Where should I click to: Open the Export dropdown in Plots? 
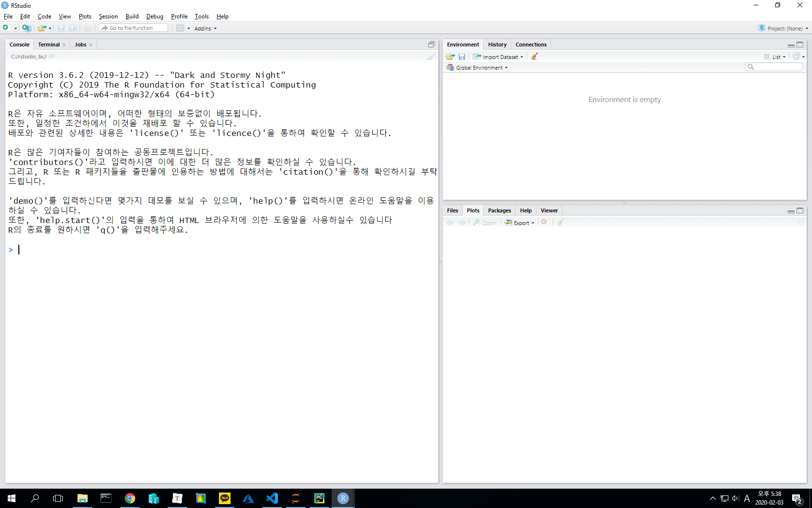coord(520,223)
